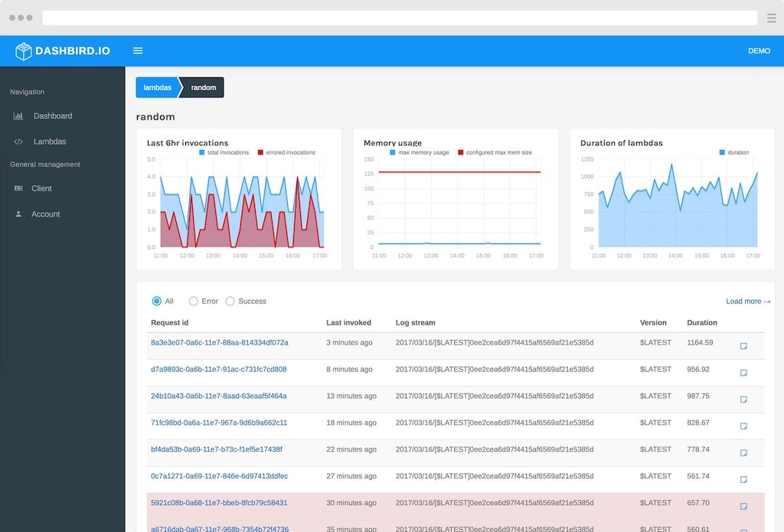
Task: Open log icon for request 0c7a1271 row
Action: pos(743,479)
